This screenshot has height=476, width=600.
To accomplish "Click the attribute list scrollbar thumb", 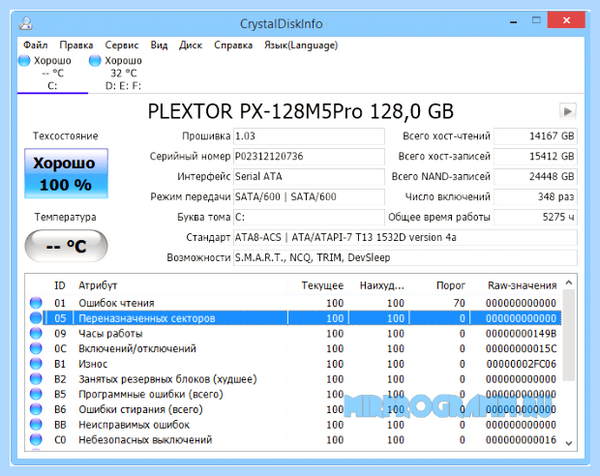I will 569,335.
